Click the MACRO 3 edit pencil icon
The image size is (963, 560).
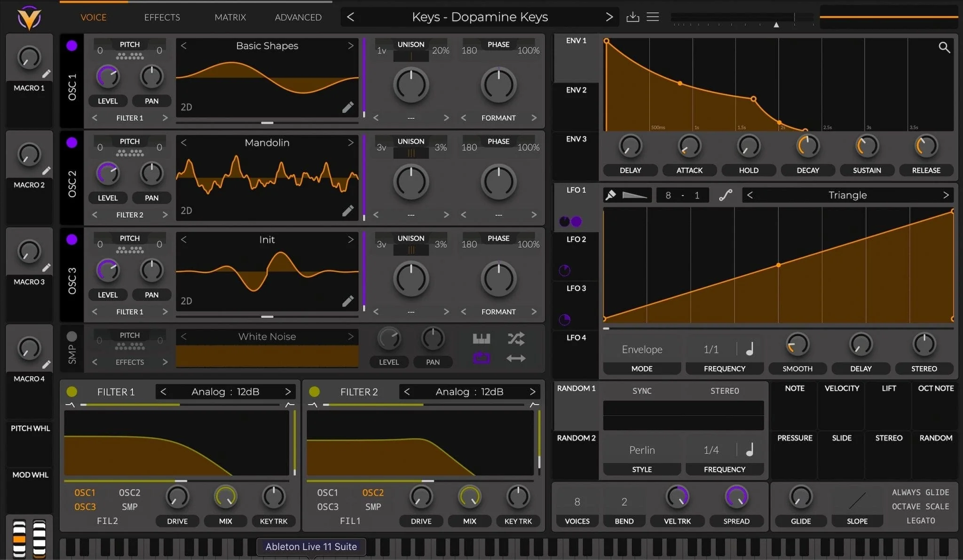[x=46, y=268]
